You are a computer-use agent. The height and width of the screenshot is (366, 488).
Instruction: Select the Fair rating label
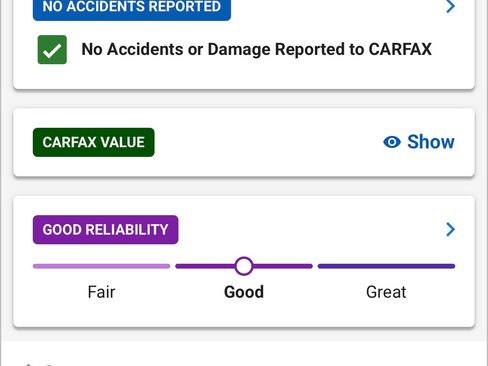pyautogui.click(x=101, y=292)
